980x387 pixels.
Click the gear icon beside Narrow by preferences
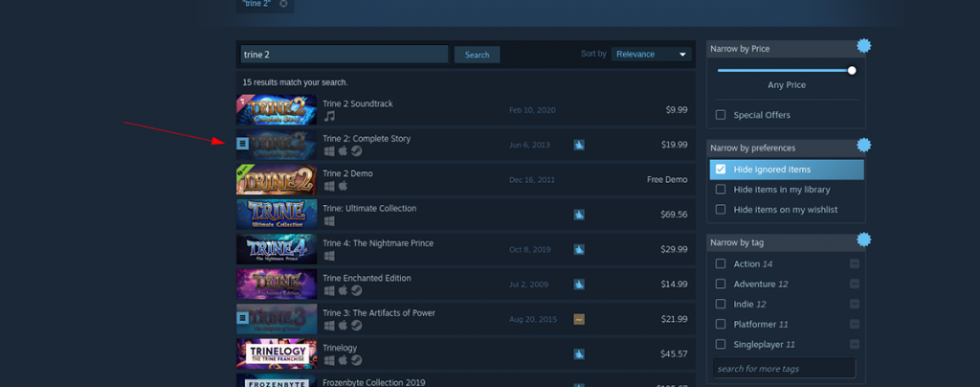click(864, 145)
